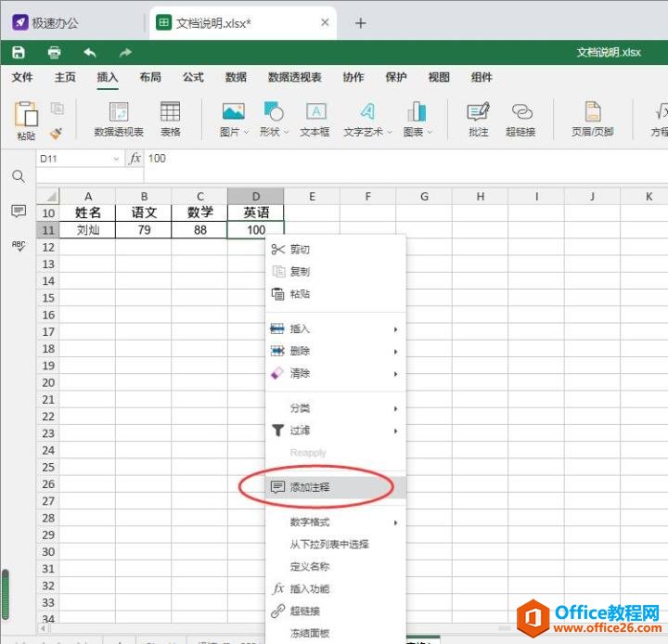Image resolution: width=668 pixels, height=644 pixels.
Task: Click the format painter brush icon
Action: 57,134
